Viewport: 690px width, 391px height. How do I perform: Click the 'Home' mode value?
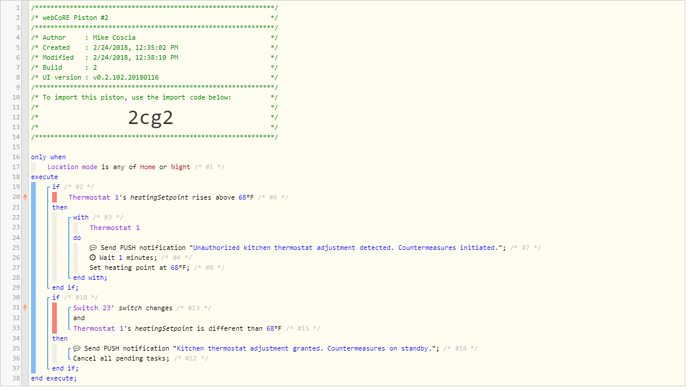point(147,167)
